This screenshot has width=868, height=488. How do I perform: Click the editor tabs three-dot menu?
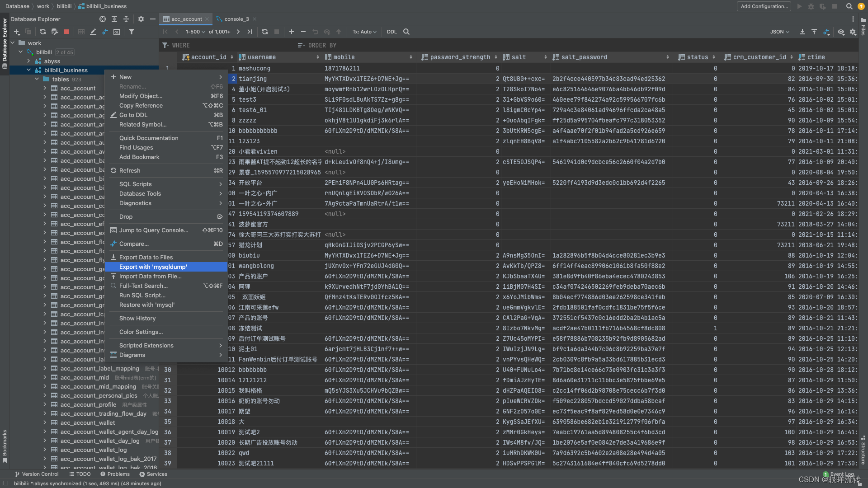(853, 19)
